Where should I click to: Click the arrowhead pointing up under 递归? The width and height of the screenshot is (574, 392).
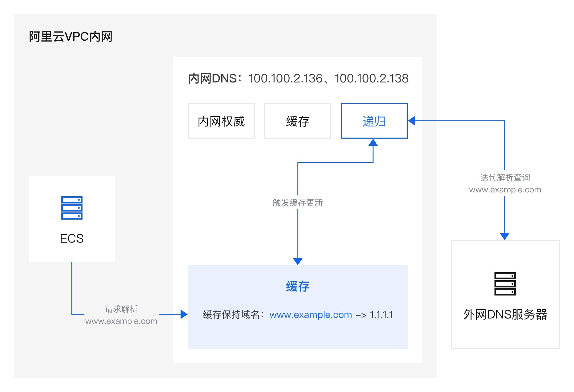[373, 143]
